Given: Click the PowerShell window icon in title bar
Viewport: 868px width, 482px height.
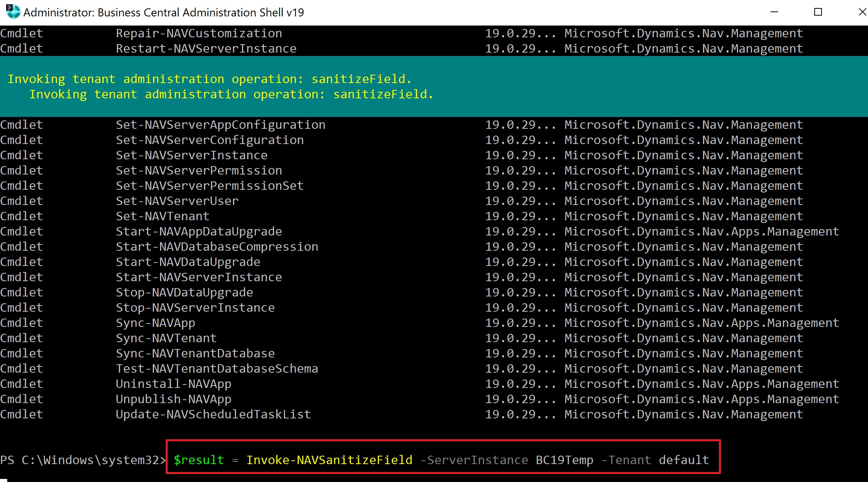Looking at the screenshot, I should pyautogui.click(x=13, y=12).
